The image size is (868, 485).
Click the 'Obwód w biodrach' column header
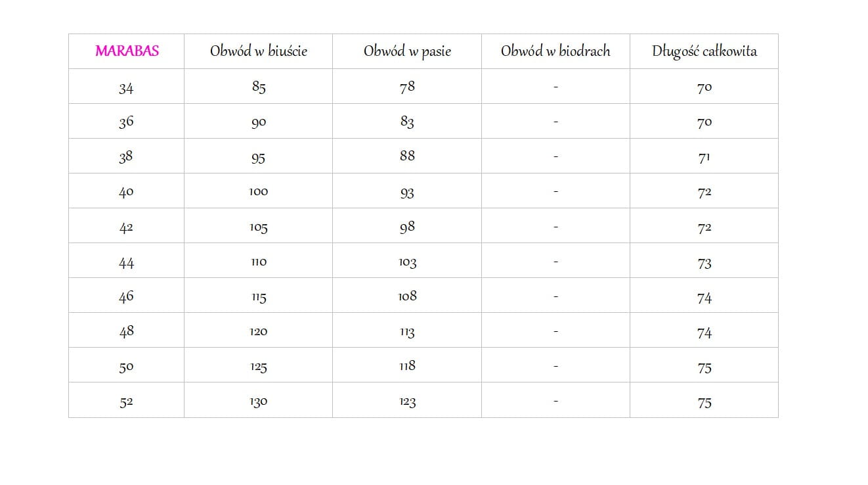coord(555,51)
